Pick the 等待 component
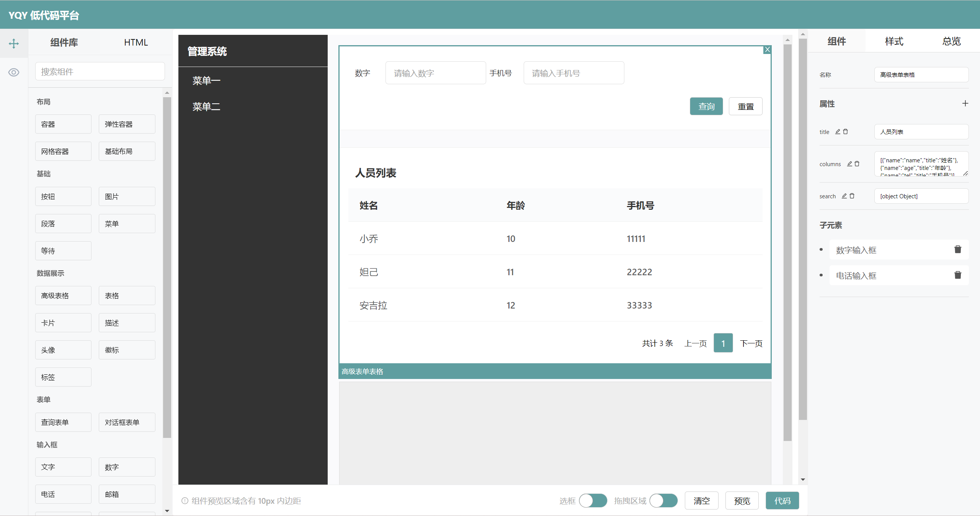The image size is (980, 516). coord(63,251)
